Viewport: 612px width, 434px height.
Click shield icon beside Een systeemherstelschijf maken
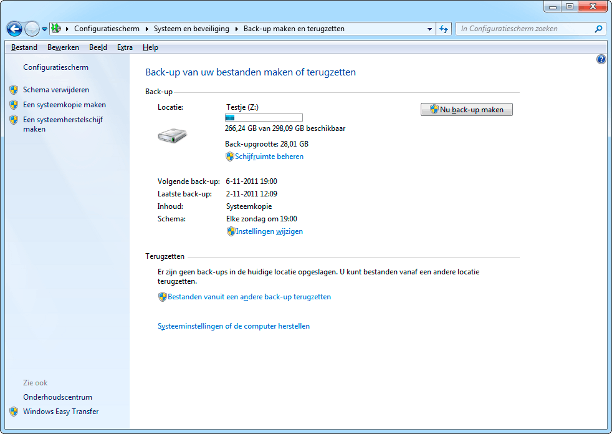tap(14, 120)
